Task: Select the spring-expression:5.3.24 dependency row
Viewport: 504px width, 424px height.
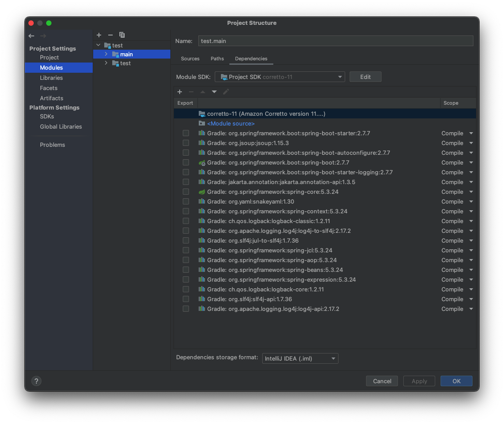Action: [x=325, y=279]
